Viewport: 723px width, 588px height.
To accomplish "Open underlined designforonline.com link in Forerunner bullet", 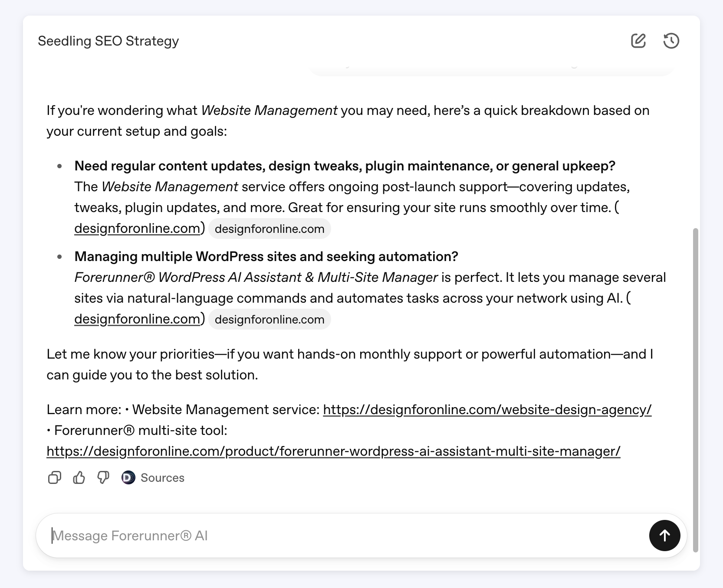I will [137, 319].
